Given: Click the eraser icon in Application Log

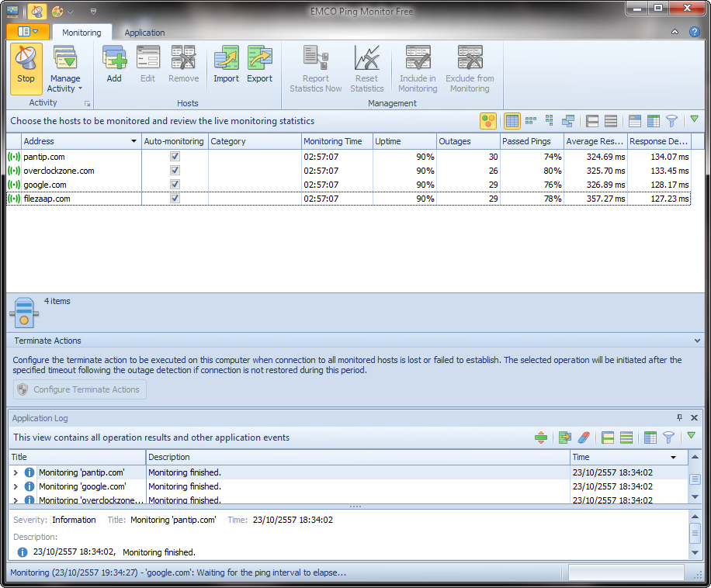Looking at the screenshot, I should [584, 438].
